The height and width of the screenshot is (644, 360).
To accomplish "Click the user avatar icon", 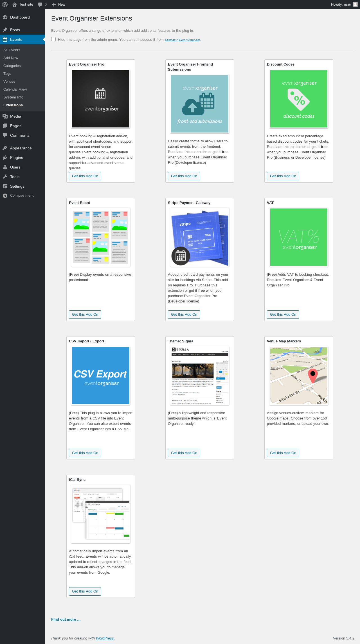I will 355,5.
